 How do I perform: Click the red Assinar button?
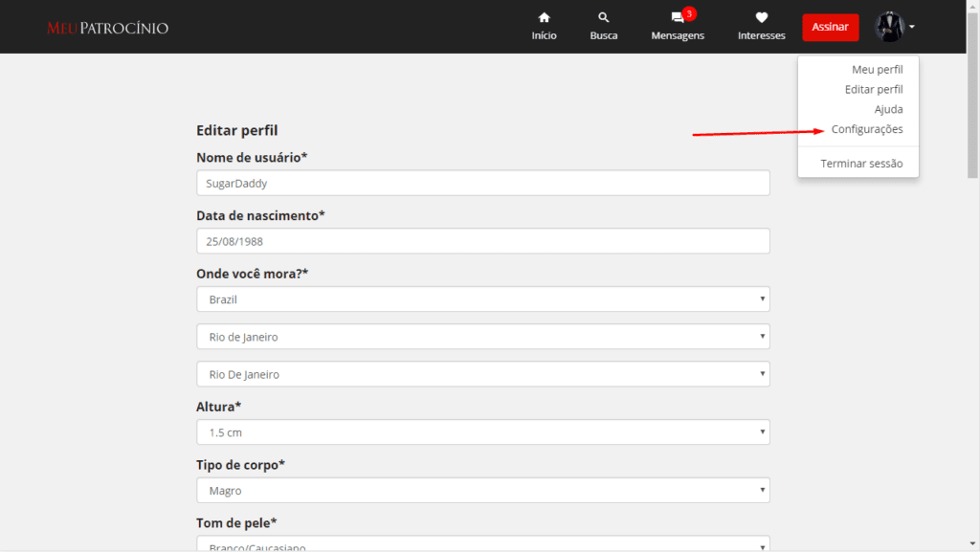point(830,27)
